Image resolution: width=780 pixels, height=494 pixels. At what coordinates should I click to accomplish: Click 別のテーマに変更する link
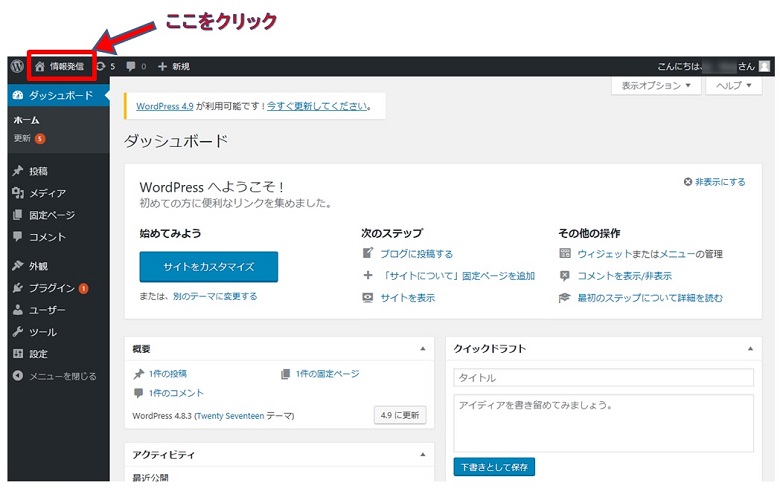point(215,296)
